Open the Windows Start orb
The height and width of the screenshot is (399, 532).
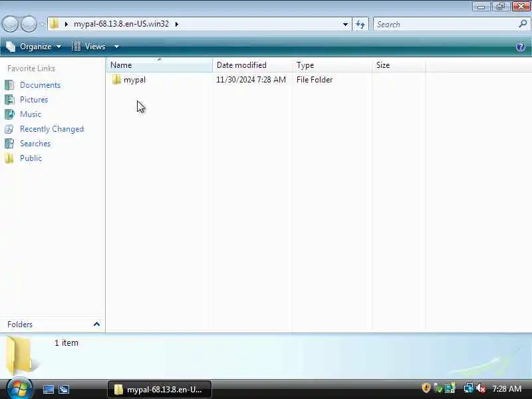pyautogui.click(x=19, y=389)
